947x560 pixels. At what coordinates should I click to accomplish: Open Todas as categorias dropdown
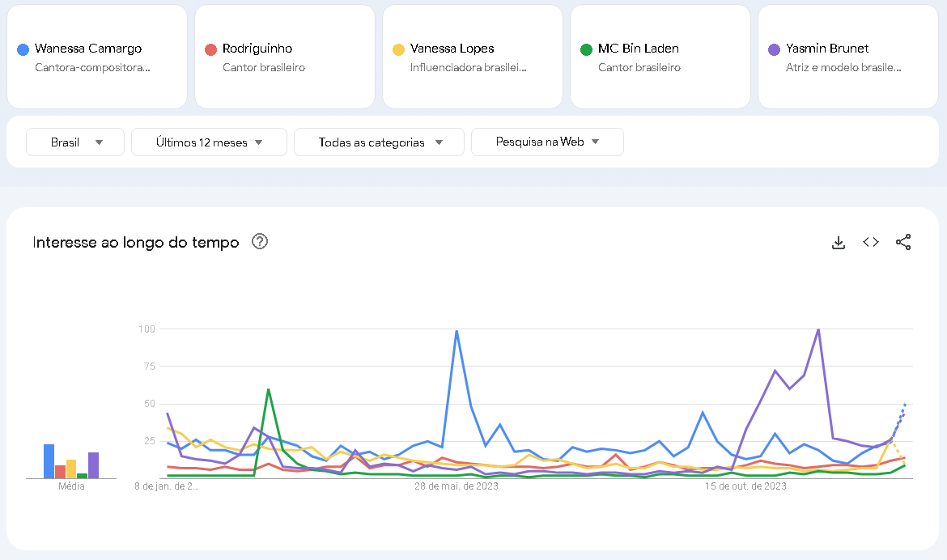(x=380, y=142)
